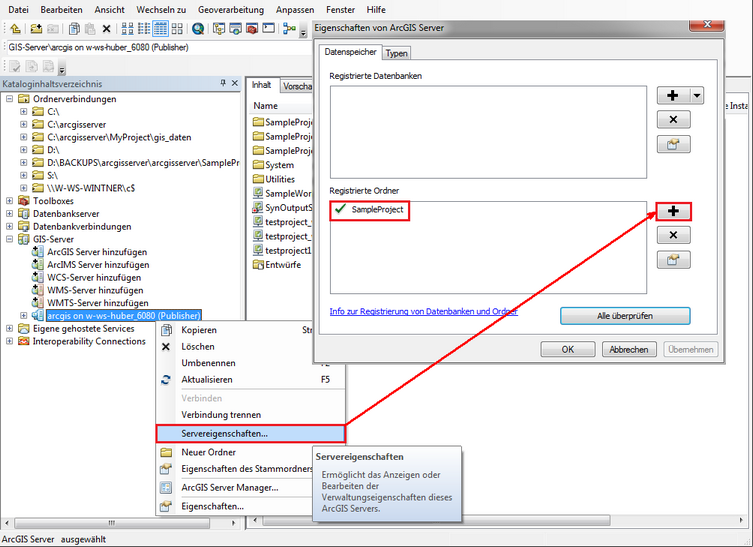This screenshot has width=753, height=547.
Task: Select C:\arcgisserver\MyProject\gis_daten folder
Action: pos(119,137)
